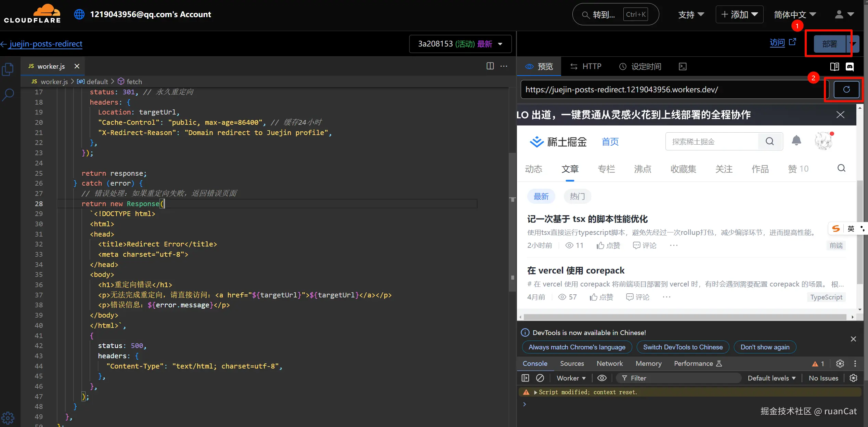Toggle live expression eye icon
The height and width of the screenshot is (427, 868).
(602, 378)
